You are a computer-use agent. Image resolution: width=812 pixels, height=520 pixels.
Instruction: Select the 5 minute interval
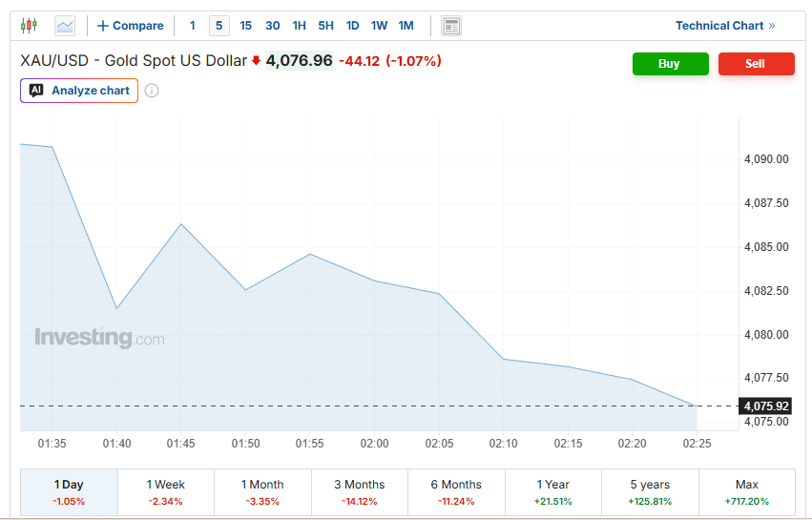click(219, 26)
